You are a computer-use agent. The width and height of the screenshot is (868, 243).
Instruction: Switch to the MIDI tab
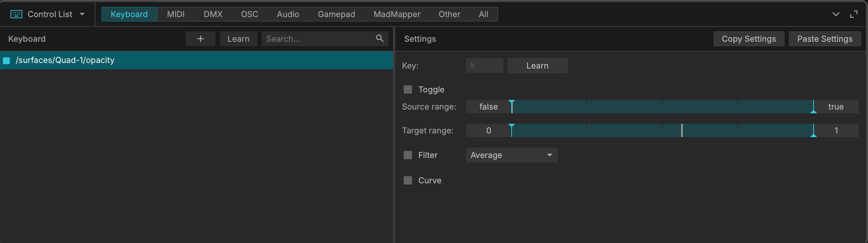point(176,14)
